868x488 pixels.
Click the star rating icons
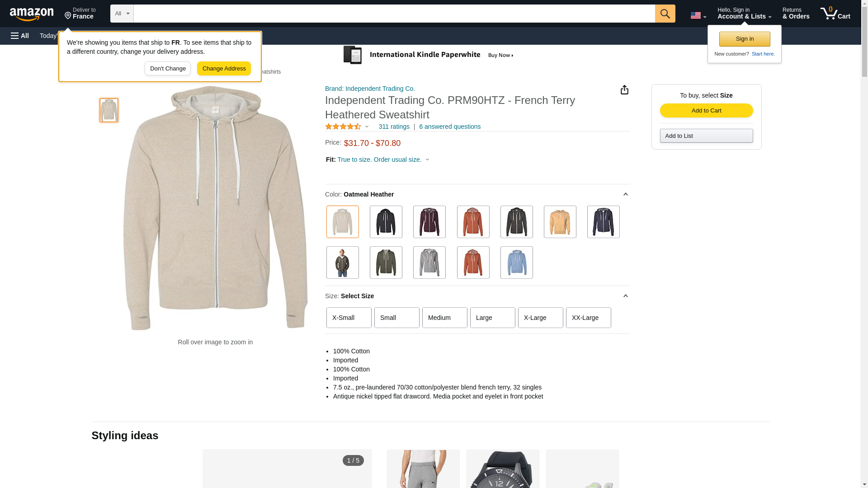(343, 127)
